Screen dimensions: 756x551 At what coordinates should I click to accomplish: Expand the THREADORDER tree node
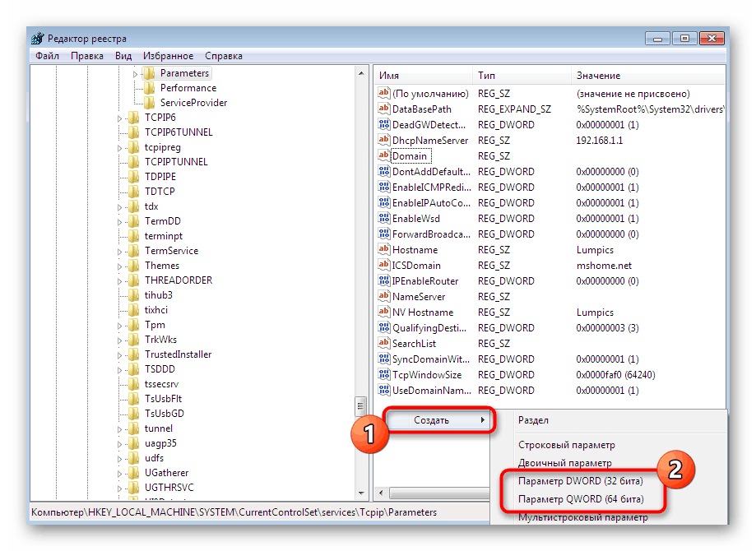pyautogui.click(x=119, y=281)
